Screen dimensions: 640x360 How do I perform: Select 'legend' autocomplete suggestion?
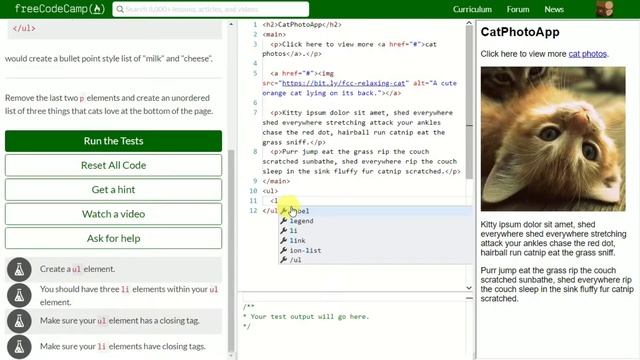click(x=376, y=221)
